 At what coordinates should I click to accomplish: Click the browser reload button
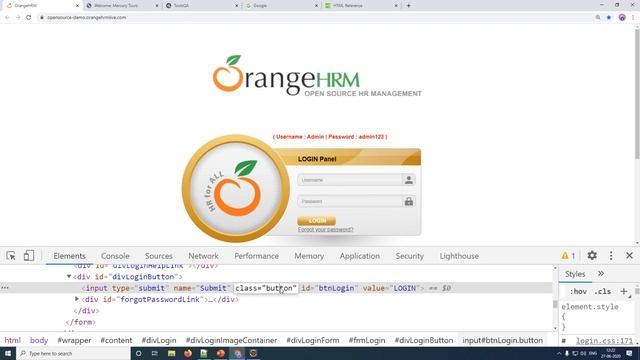coord(29,18)
